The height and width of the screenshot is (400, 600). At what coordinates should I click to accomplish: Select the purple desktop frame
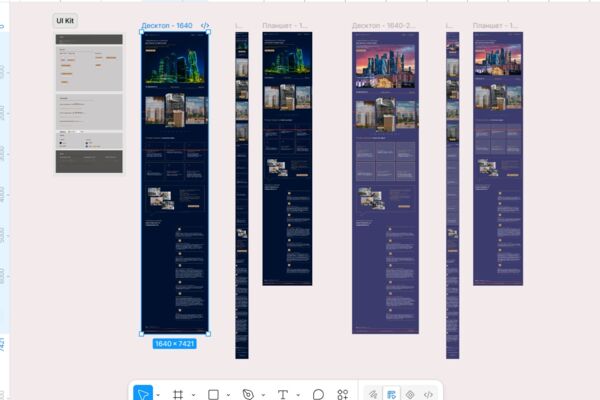click(385, 183)
